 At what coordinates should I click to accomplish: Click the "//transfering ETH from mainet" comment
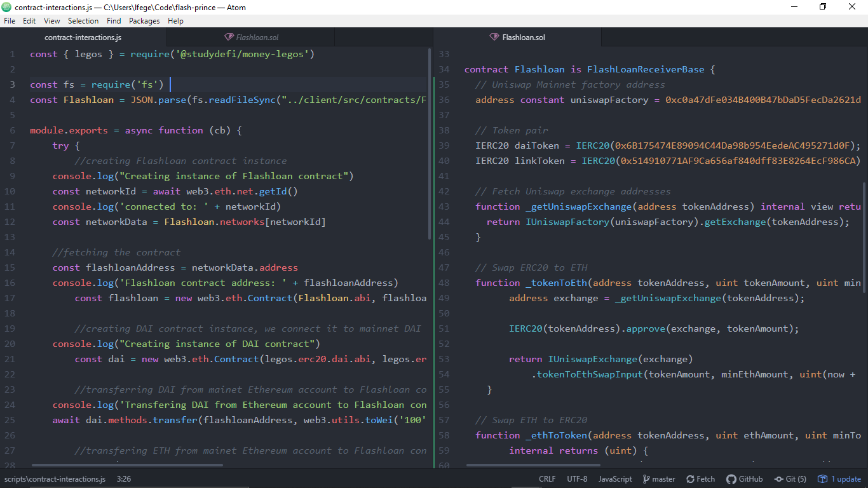[x=250, y=451]
